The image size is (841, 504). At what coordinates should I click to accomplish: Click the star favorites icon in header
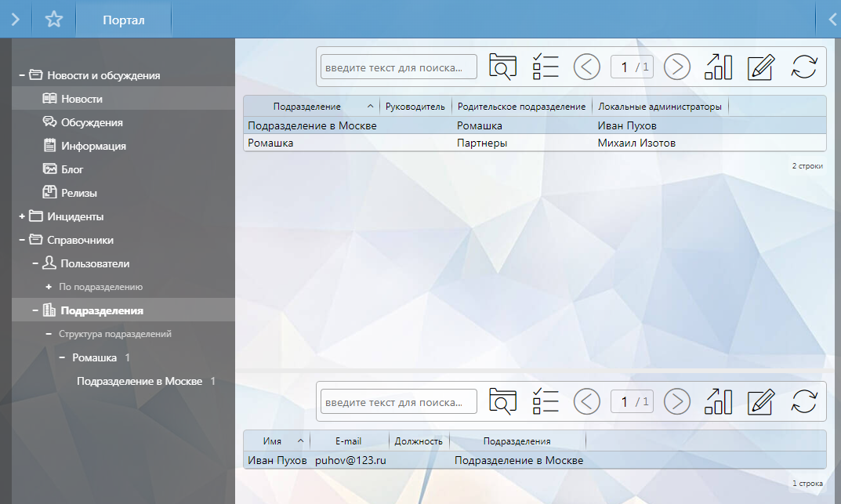click(53, 20)
